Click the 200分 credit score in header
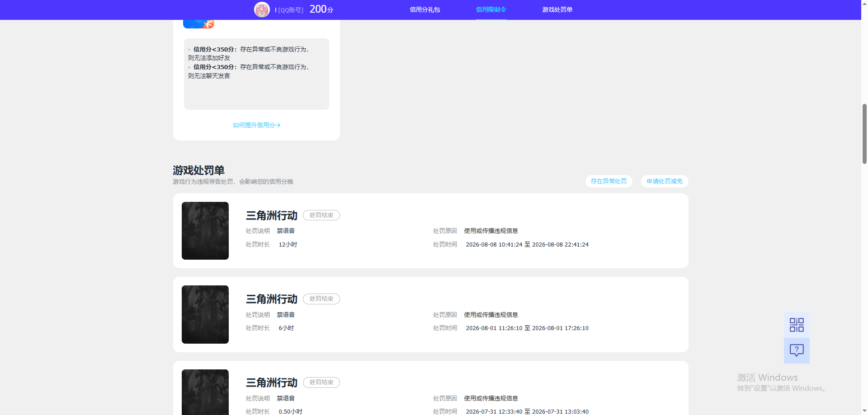 tap(321, 9)
